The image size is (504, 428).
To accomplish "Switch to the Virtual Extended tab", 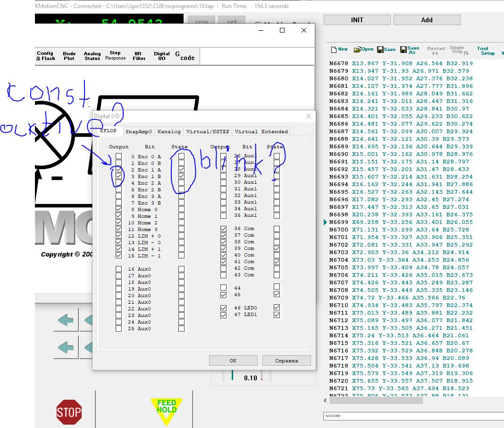I will tap(260, 132).
